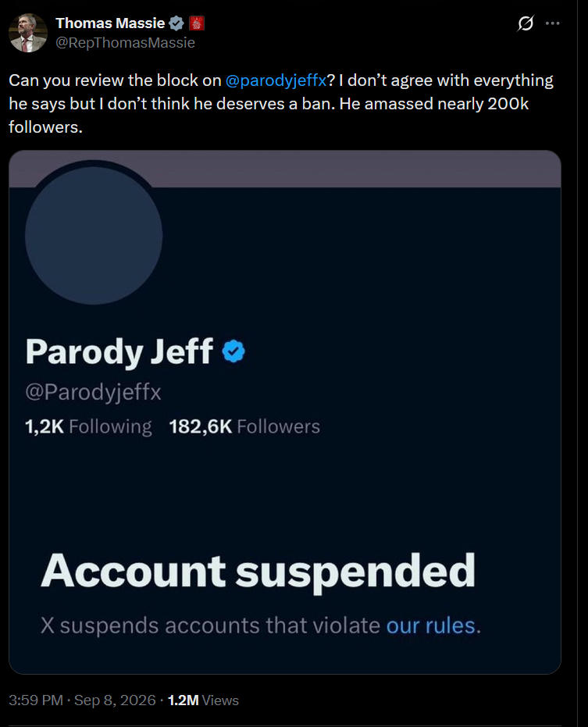Viewport: 588px width, 727px height.
Task: Select the @Parodyjeffx handle in the image
Action: pos(93,392)
